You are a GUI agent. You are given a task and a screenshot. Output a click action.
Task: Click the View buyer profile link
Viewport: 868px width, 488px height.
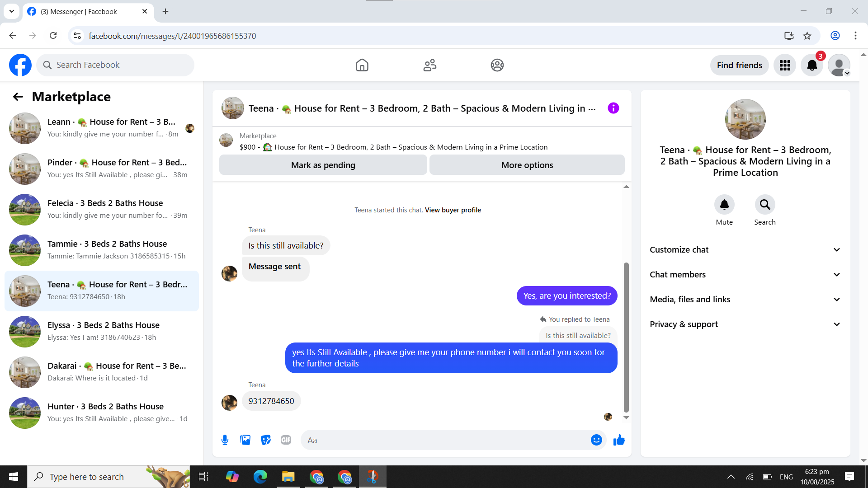coord(453,210)
